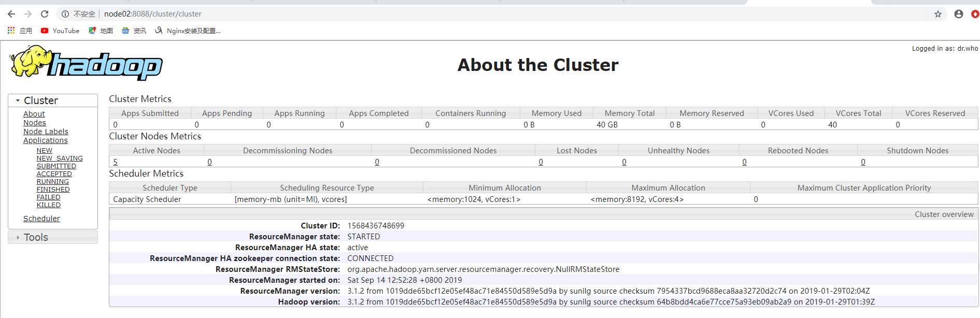This screenshot has width=980, height=318.
Task: Click the Apps Running column header
Action: [300, 113]
